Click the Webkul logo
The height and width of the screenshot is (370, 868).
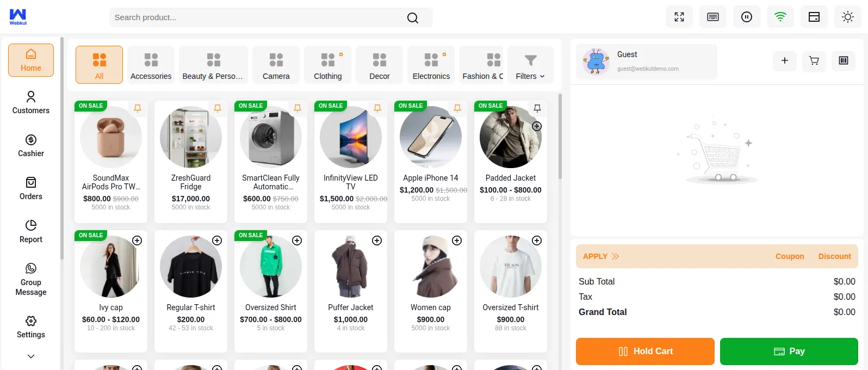(x=18, y=17)
